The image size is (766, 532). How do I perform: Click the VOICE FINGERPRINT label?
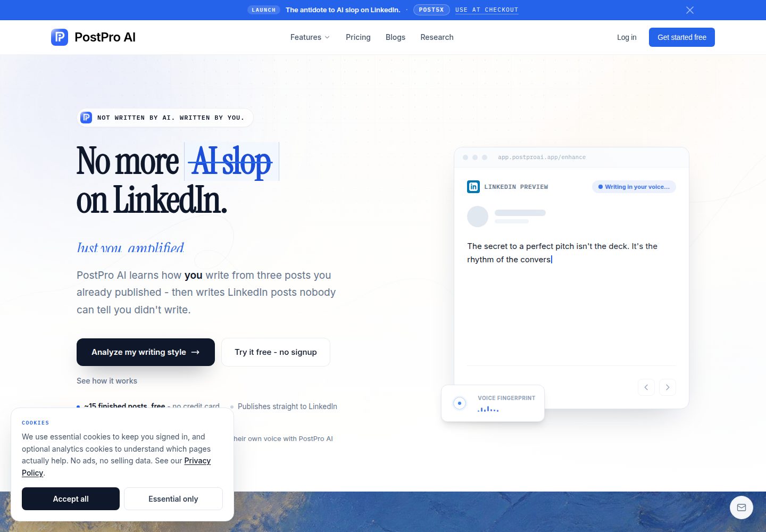[506, 398]
